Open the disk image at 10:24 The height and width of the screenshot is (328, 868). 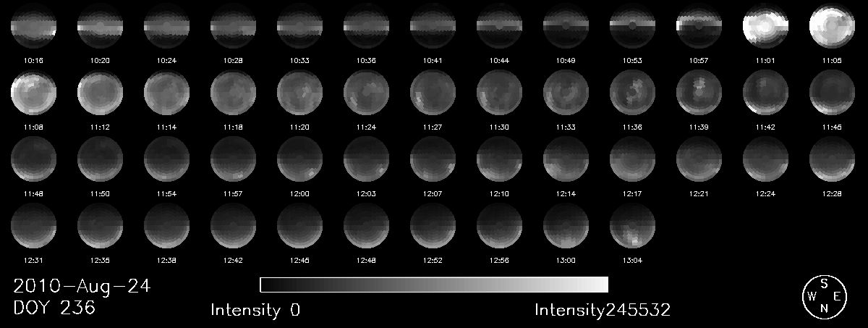[167, 25]
